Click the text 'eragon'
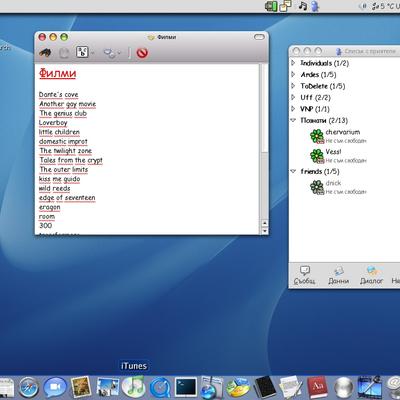This screenshot has width=400, height=400. (x=50, y=207)
